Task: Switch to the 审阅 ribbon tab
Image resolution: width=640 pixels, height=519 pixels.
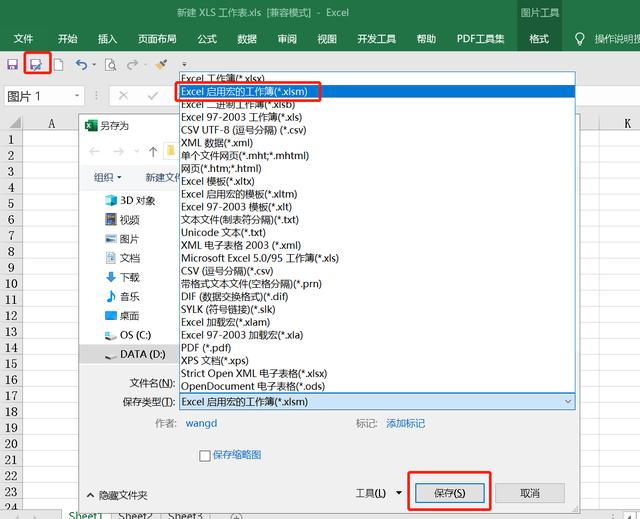Action: click(x=287, y=39)
